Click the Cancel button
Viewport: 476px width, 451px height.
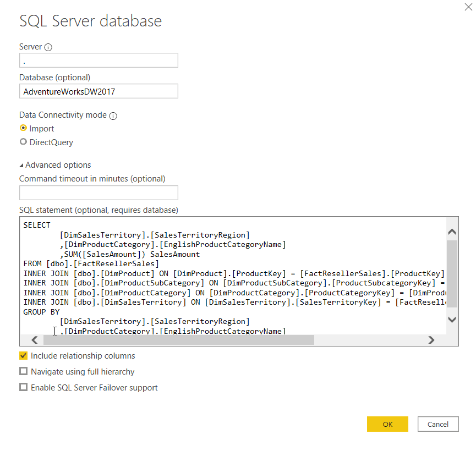click(x=438, y=424)
